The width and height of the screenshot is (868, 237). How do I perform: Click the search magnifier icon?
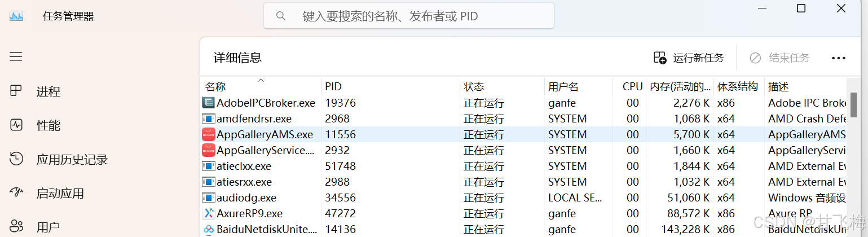(280, 16)
